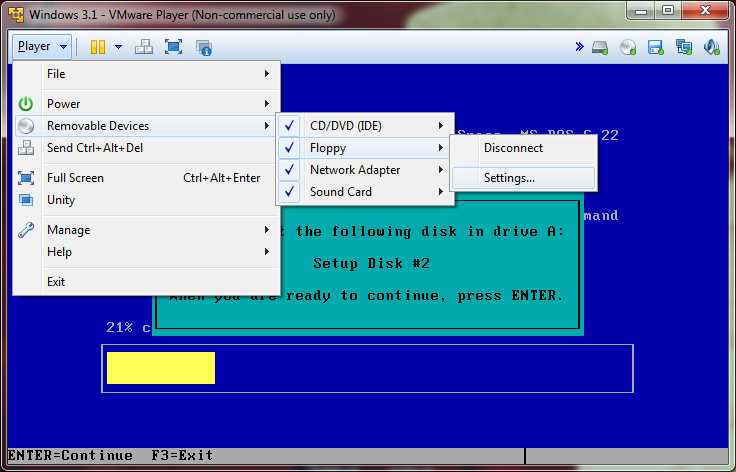Expand the power options arrow beside Pause
The image size is (736, 472).
pos(118,47)
